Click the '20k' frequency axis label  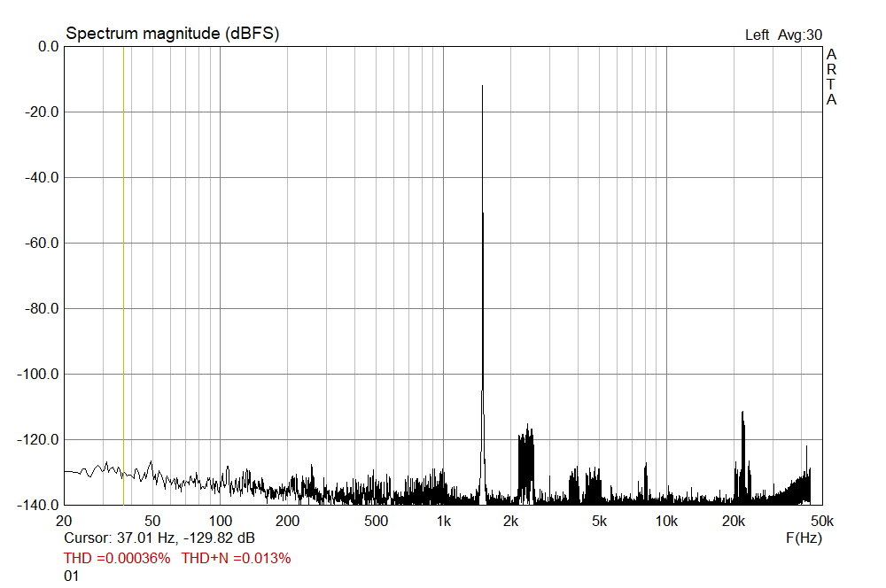734,522
